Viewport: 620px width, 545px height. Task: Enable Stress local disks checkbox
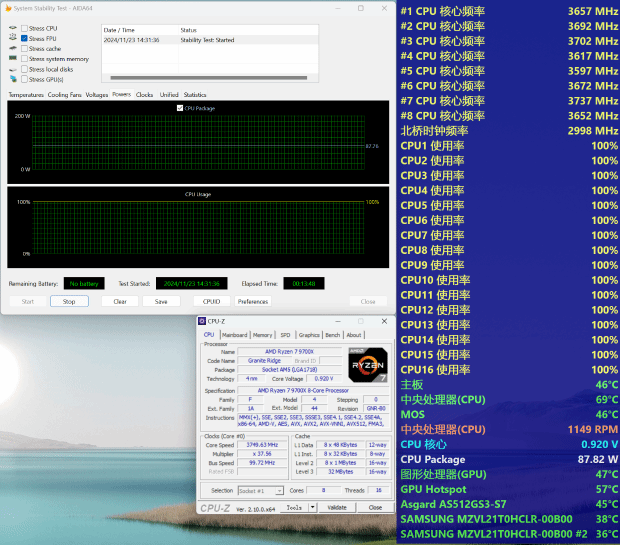[25, 69]
